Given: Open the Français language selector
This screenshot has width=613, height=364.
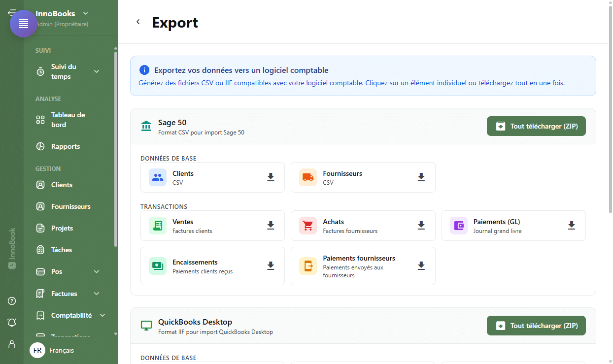Looking at the screenshot, I should point(52,350).
